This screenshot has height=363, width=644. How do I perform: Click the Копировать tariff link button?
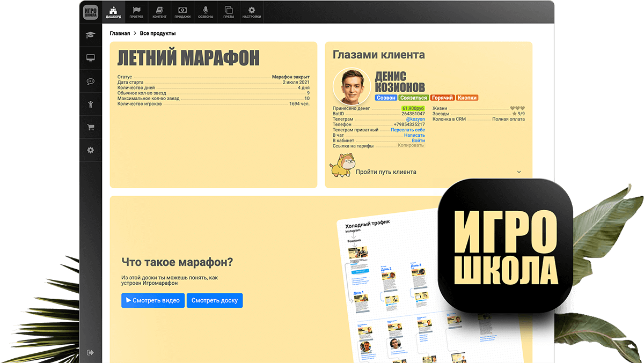[411, 145]
